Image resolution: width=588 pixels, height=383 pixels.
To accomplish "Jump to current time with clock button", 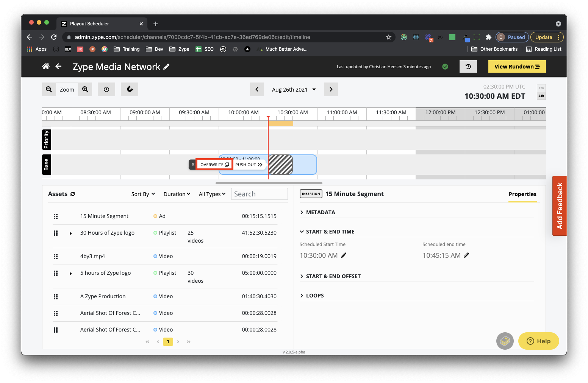I will (x=106, y=89).
